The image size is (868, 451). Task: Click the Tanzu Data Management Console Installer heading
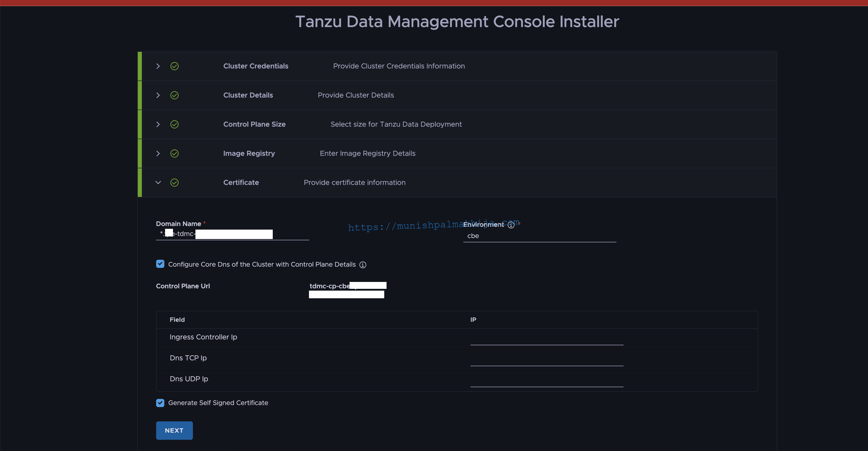click(x=457, y=22)
